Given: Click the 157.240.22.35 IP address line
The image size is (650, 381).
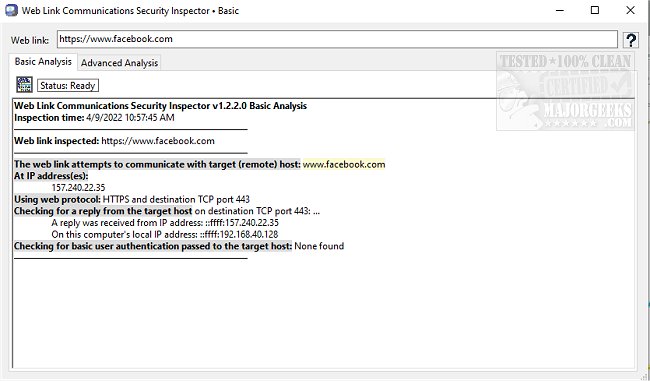Looking at the screenshot, I should pyautogui.click(x=78, y=187).
